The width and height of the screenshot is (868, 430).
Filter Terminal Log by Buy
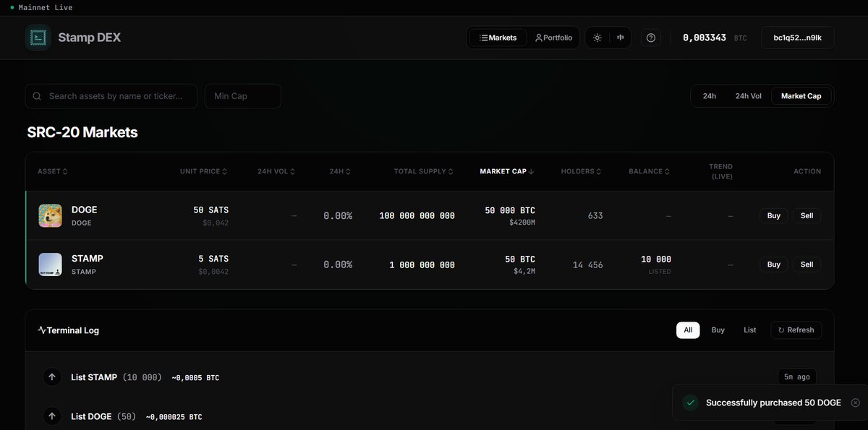tap(718, 330)
